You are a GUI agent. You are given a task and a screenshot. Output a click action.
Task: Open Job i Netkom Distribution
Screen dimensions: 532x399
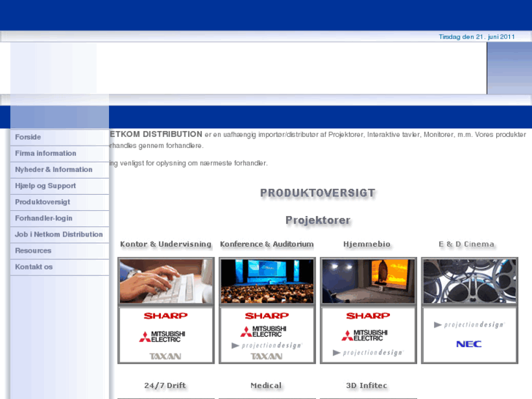point(59,234)
